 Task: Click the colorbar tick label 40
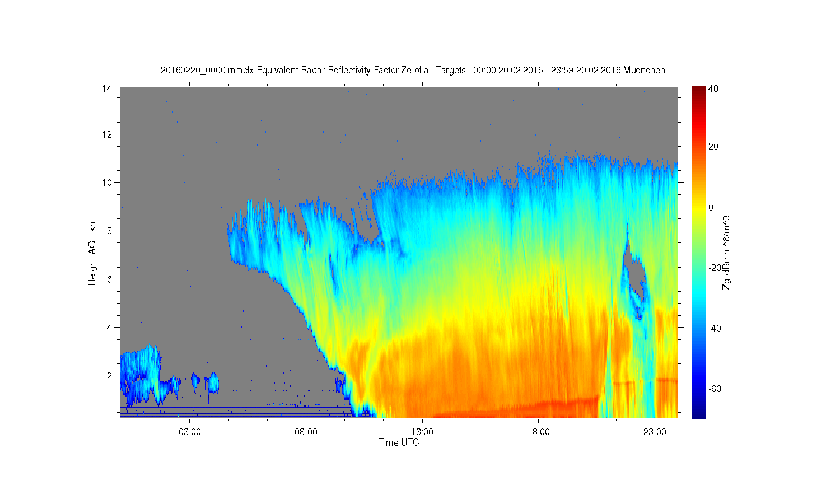pos(713,88)
